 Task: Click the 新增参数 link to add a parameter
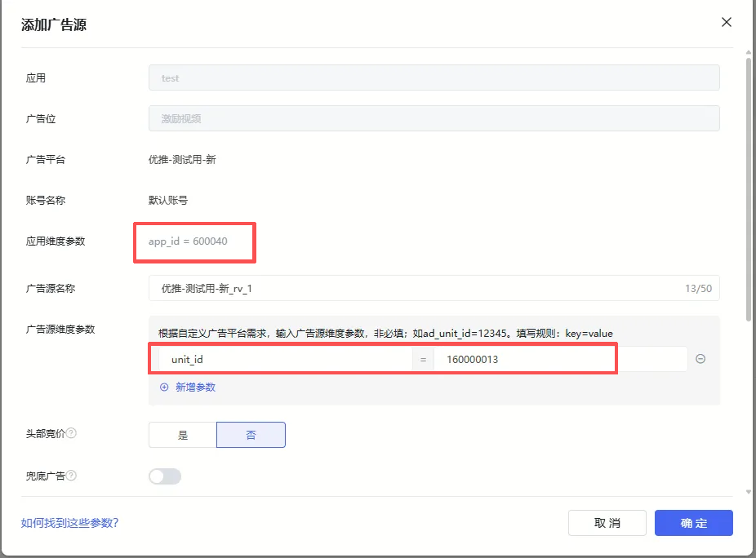click(x=195, y=387)
